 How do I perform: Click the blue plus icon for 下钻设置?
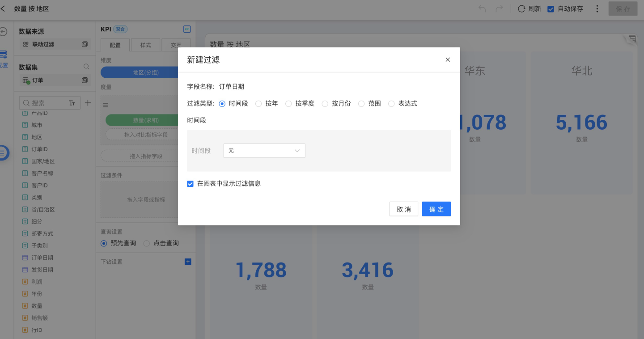click(188, 262)
